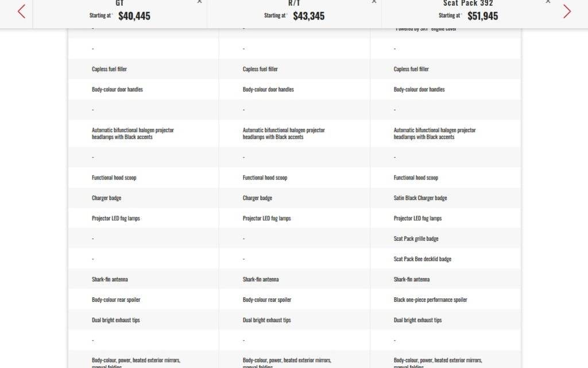This screenshot has width=588, height=368.
Task: Click Scat Pack's Dual bright exhaust tips
Action: click(417, 320)
